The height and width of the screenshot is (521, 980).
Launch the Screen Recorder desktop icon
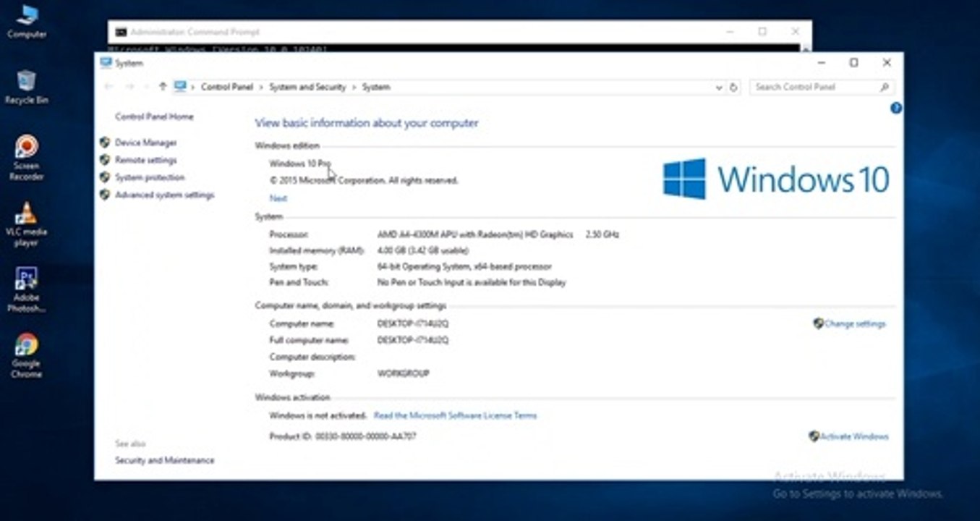[27, 158]
